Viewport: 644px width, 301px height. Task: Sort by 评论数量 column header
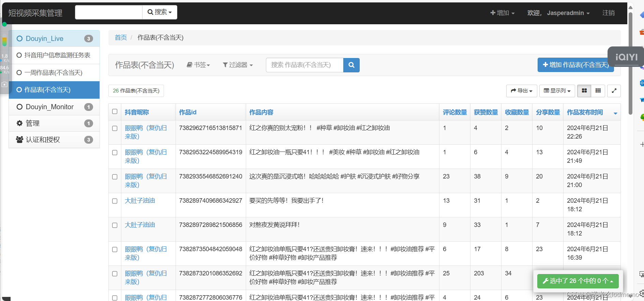(455, 112)
